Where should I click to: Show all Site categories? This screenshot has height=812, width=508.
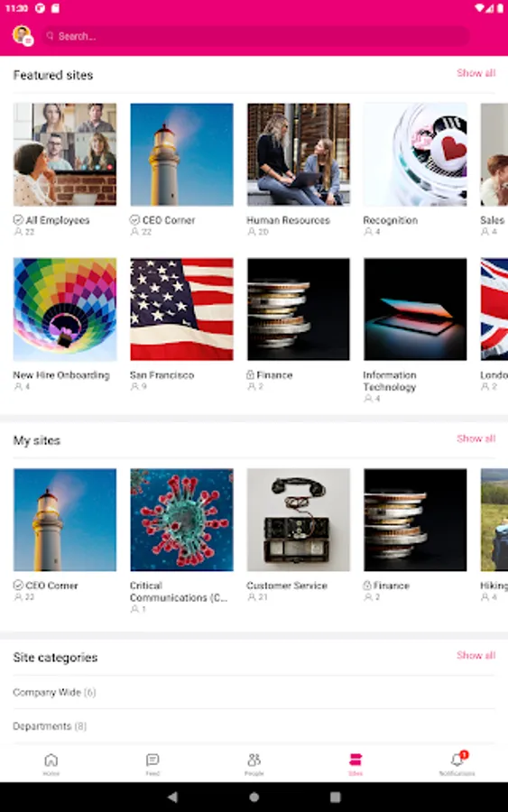click(x=476, y=656)
